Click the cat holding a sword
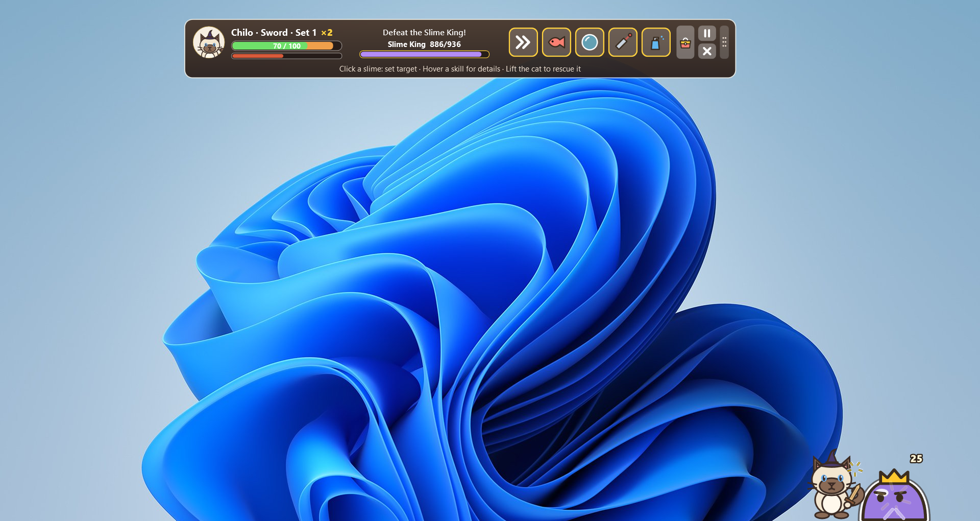Viewport: 980px width, 521px height. coord(834,485)
